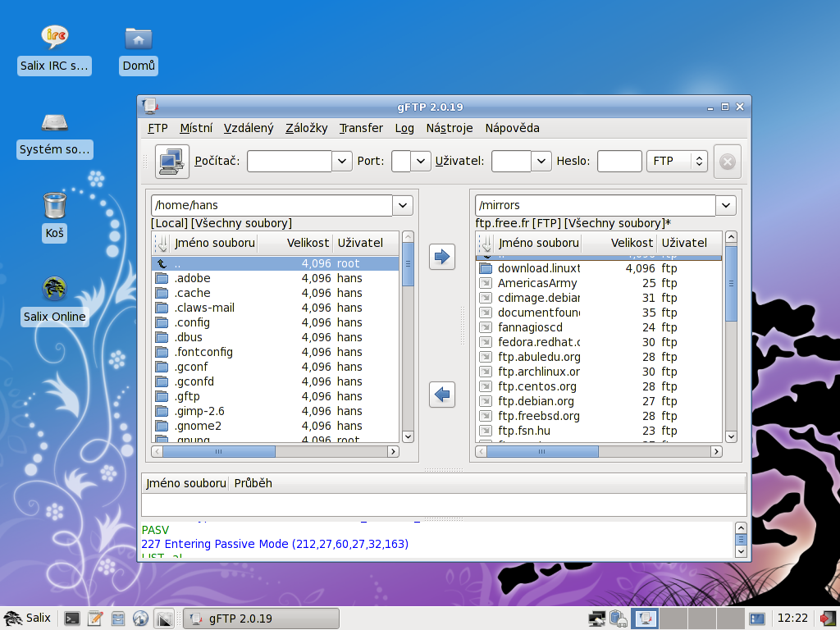840x630 pixels.
Task: Click the gFTP 2.0.19 taskbar button
Action: pyautogui.click(x=262, y=619)
